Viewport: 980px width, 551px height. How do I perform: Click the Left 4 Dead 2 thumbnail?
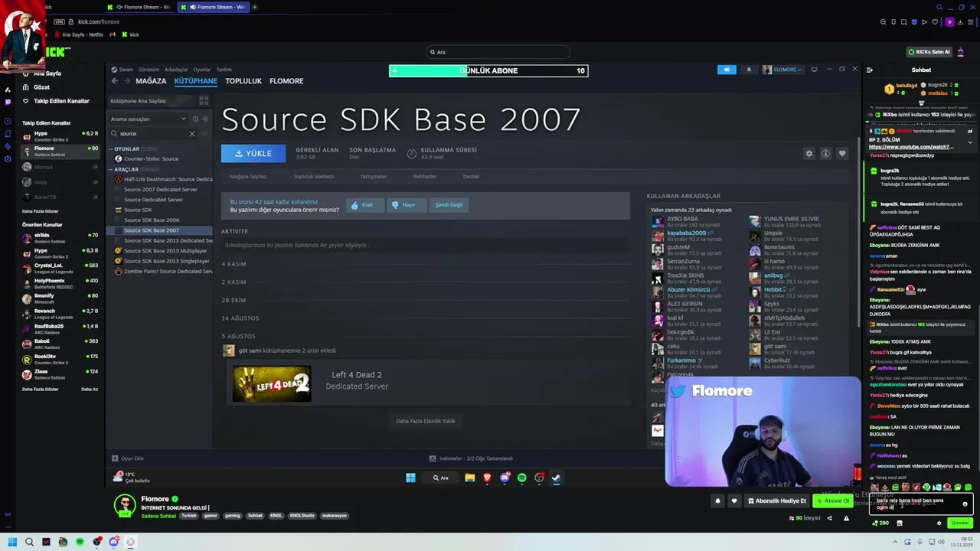(272, 383)
